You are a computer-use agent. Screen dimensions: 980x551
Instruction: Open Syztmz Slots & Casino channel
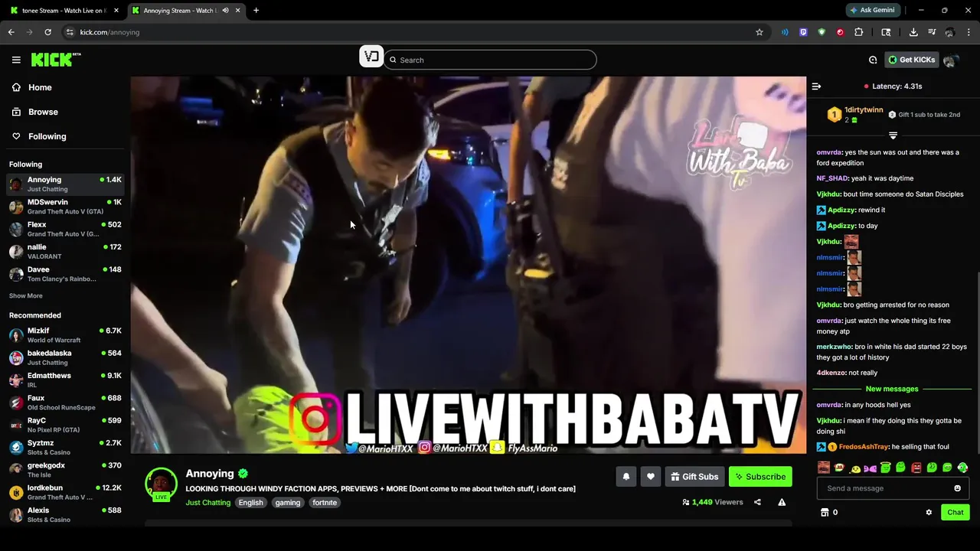[x=65, y=447]
